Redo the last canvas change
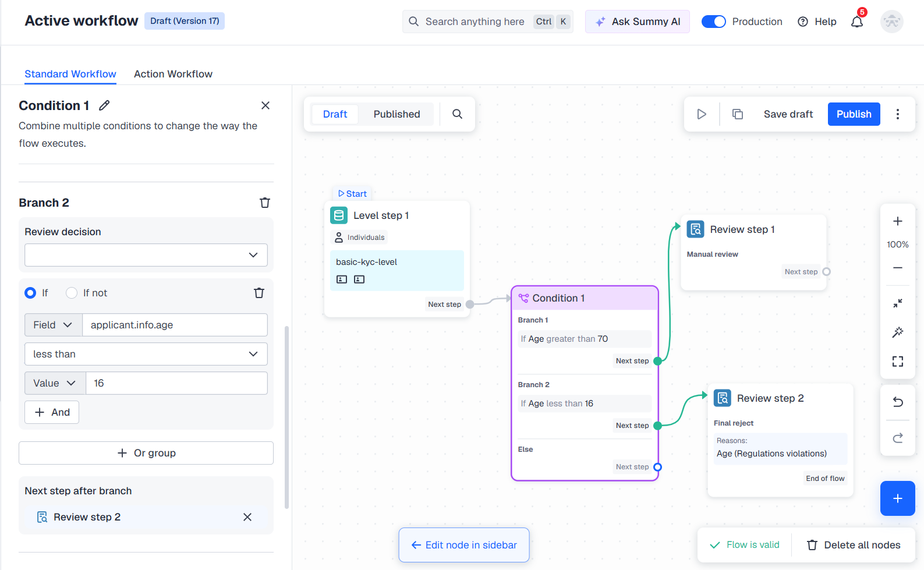The image size is (924, 570). 898,438
